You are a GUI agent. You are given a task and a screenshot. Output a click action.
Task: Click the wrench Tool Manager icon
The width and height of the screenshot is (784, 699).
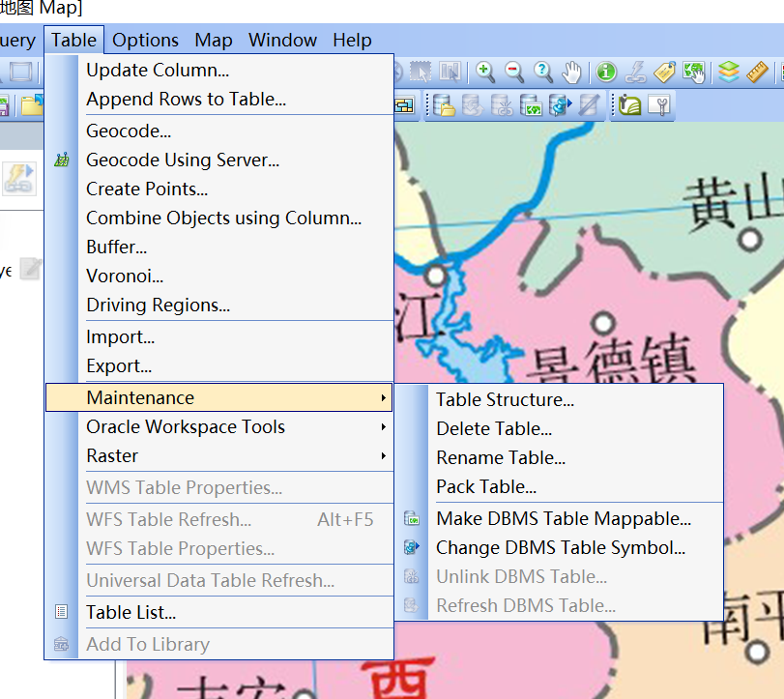tap(659, 105)
